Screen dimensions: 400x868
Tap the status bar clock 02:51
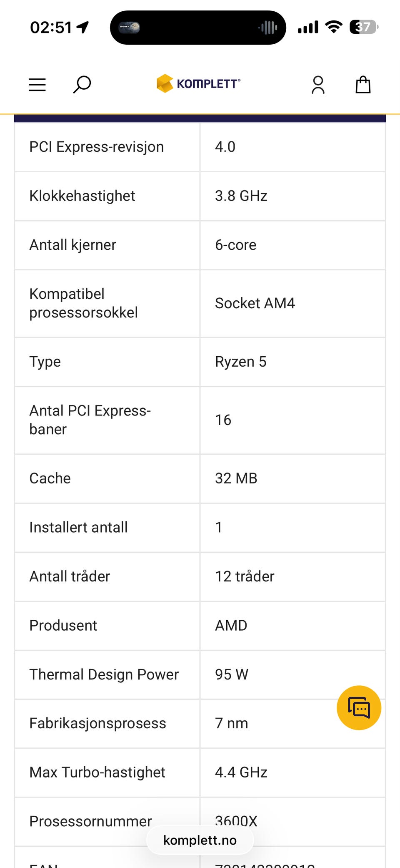click(x=51, y=28)
